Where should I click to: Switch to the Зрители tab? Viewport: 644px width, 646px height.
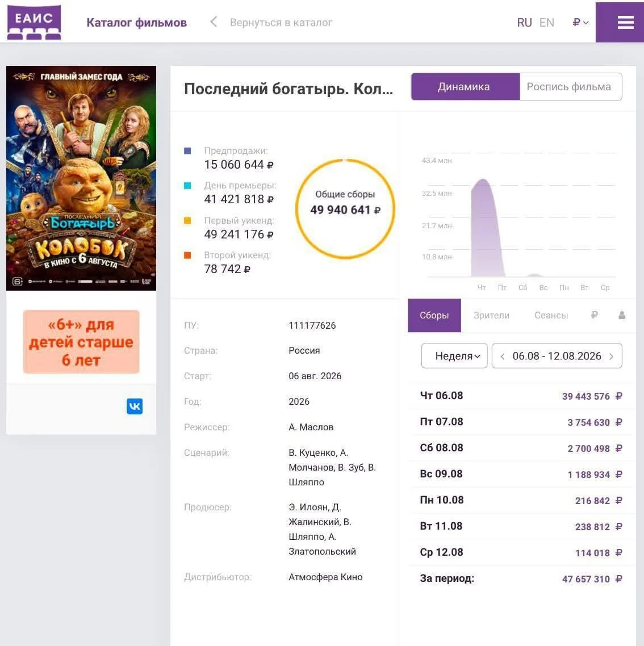[491, 315]
